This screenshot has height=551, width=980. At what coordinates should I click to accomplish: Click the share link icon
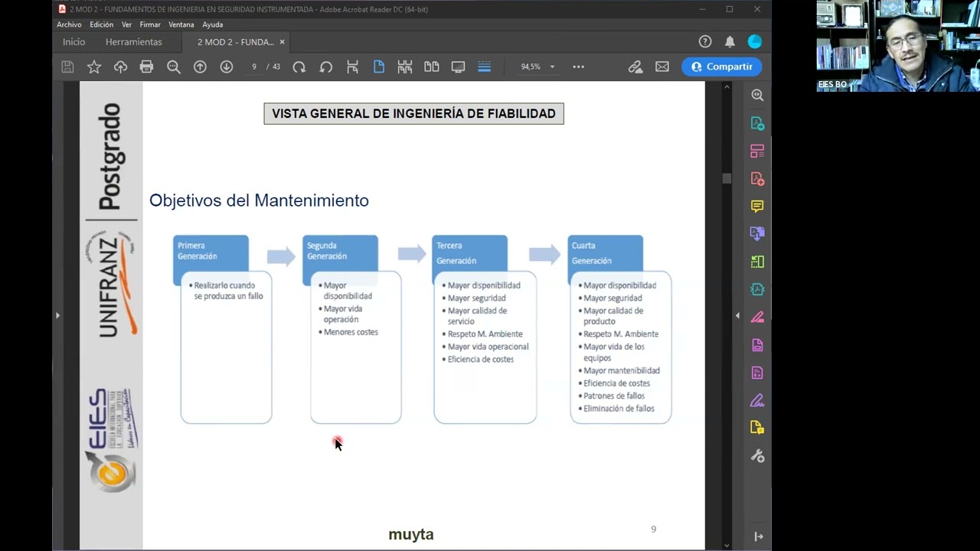click(635, 67)
